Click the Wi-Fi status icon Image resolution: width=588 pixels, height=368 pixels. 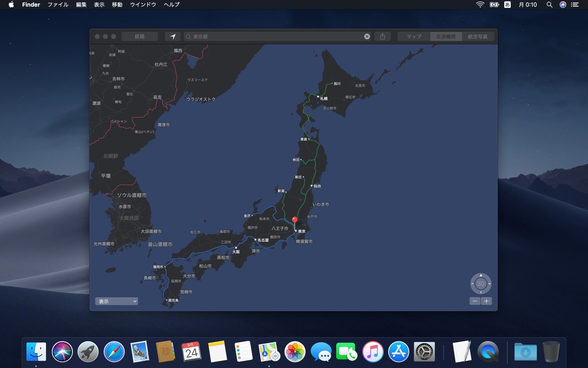480,5
